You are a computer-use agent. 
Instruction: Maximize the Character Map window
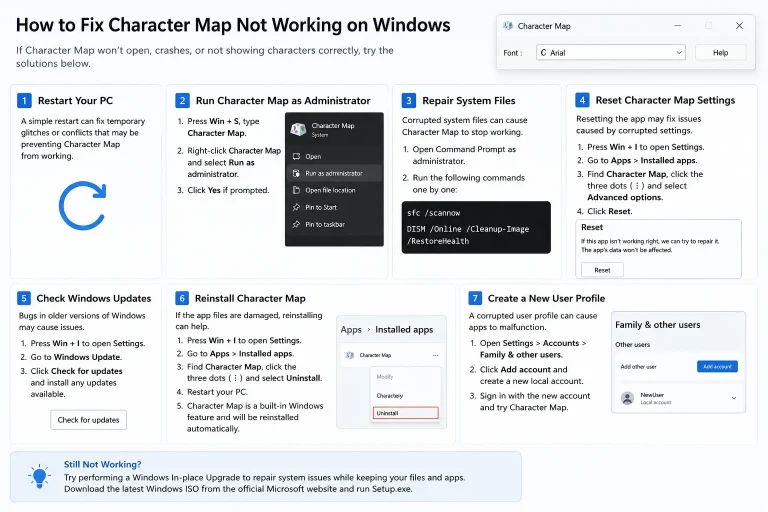coord(708,25)
